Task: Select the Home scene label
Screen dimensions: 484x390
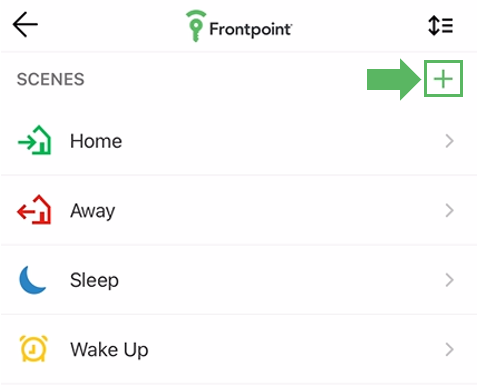Action: pyautogui.click(x=96, y=141)
